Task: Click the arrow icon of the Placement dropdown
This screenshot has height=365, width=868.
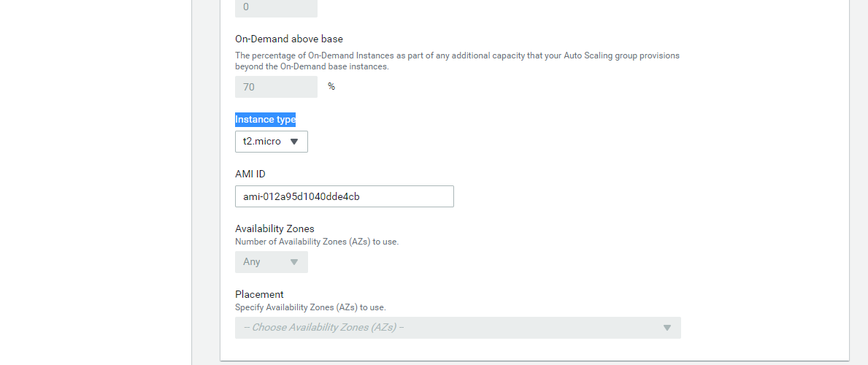Action: point(667,328)
